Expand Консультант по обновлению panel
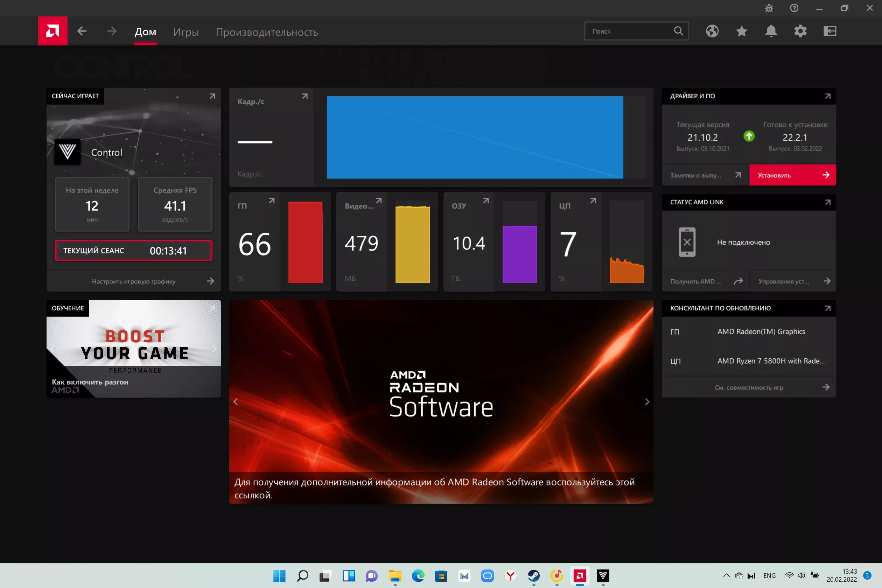 pyautogui.click(x=828, y=308)
